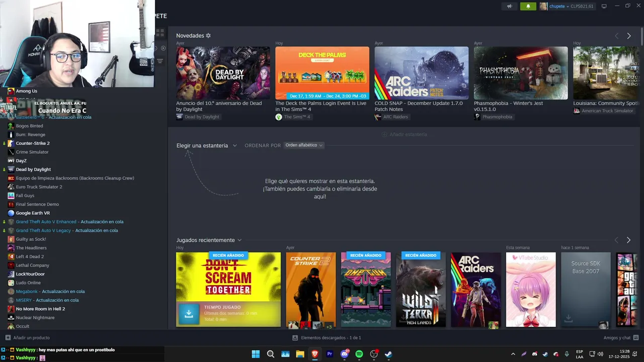Go to previous Novedades page

pyautogui.click(x=617, y=36)
